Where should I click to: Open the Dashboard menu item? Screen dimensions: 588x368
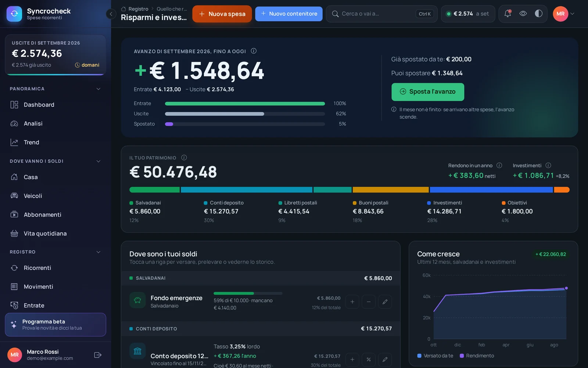pyautogui.click(x=55, y=105)
